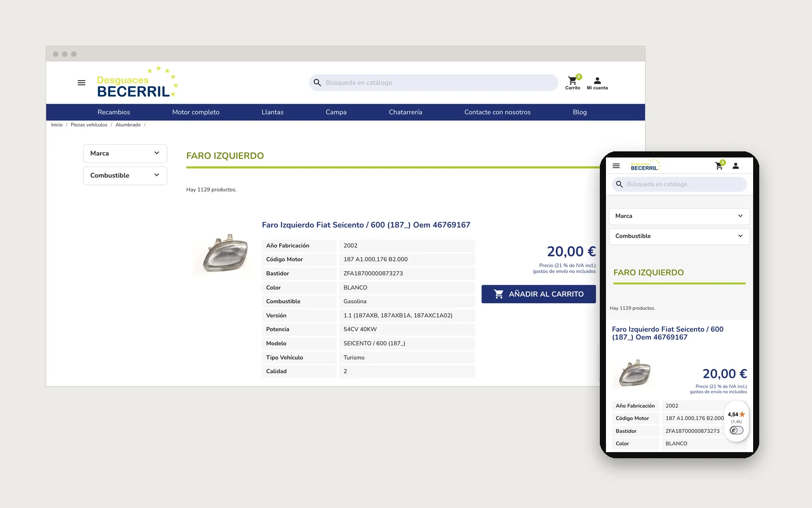Open Contacte con nosotros menu item
Viewport: 812px width, 508px height.
497,112
